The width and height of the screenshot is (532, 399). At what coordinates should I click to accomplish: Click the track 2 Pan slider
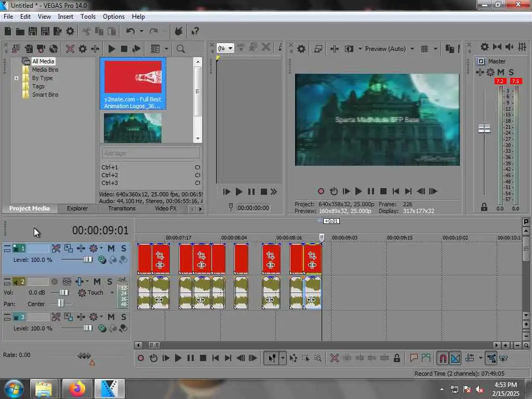pos(61,303)
